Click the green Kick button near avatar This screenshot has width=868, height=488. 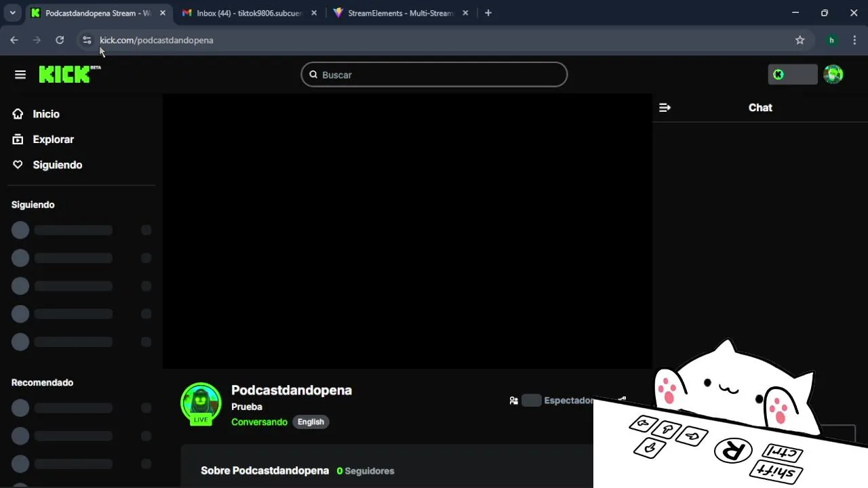pos(793,75)
